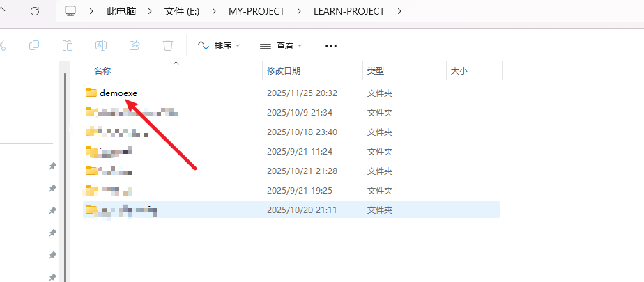Viewport: 644px width, 282px height.
Task: Open the three-dot See more menu
Action: pos(330,46)
